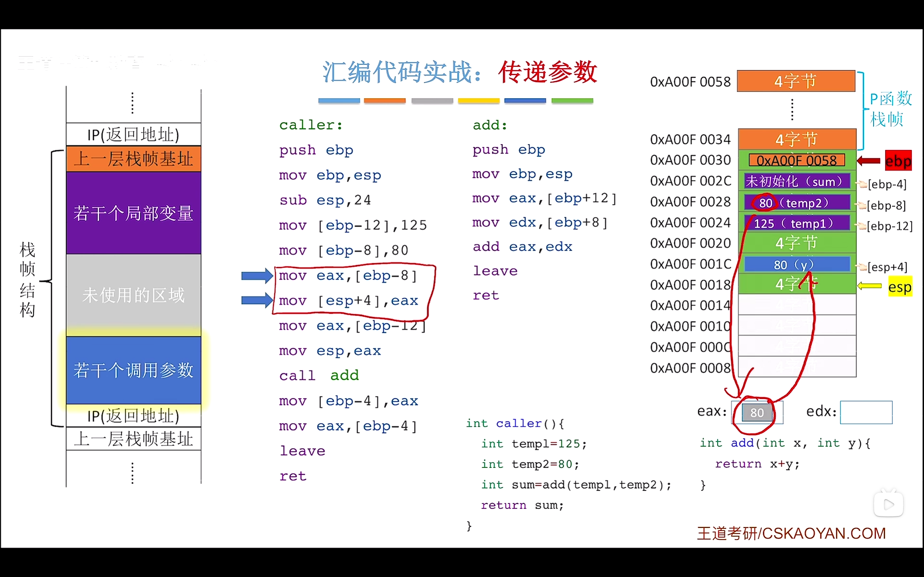Click the purple local variables block
The image size is (924, 577).
(133, 212)
